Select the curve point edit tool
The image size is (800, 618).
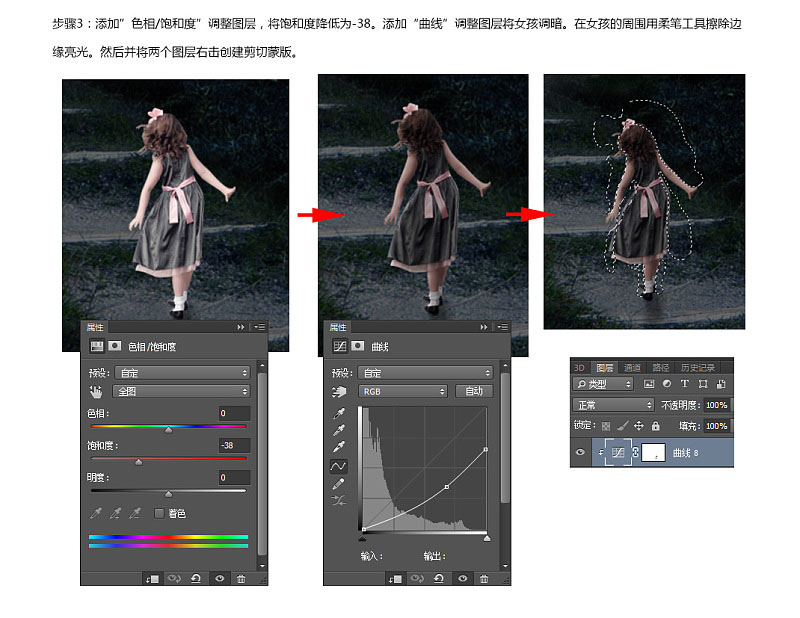click(338, 466)
